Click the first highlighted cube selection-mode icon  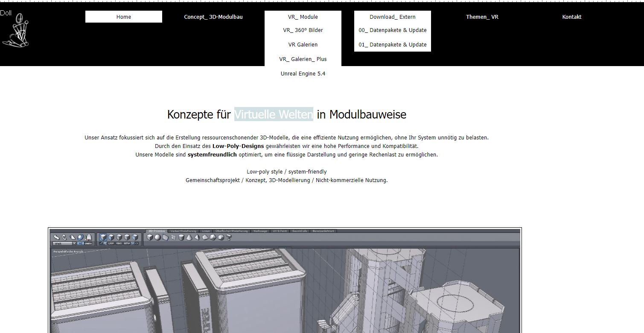click(103, 237)
